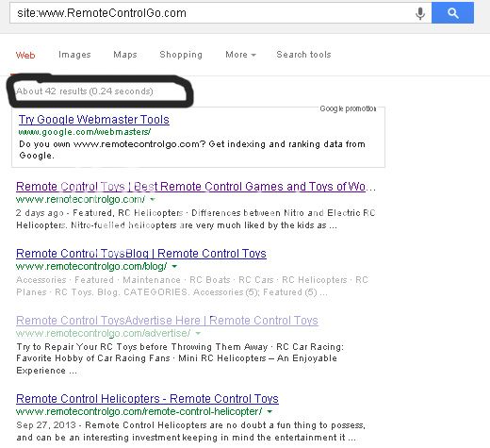
Task: Open Remote Control Helicopters - Remote Control Toys result
Action: click(x=147, y=399)
